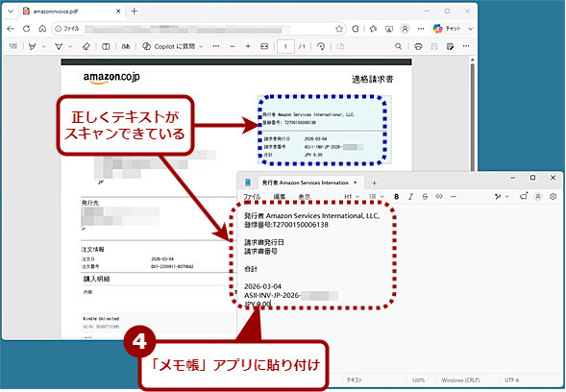Refresh the Edge page
The width and height of the screenshot is (566, 392).
pyautogui.click(x=26, y=29)
